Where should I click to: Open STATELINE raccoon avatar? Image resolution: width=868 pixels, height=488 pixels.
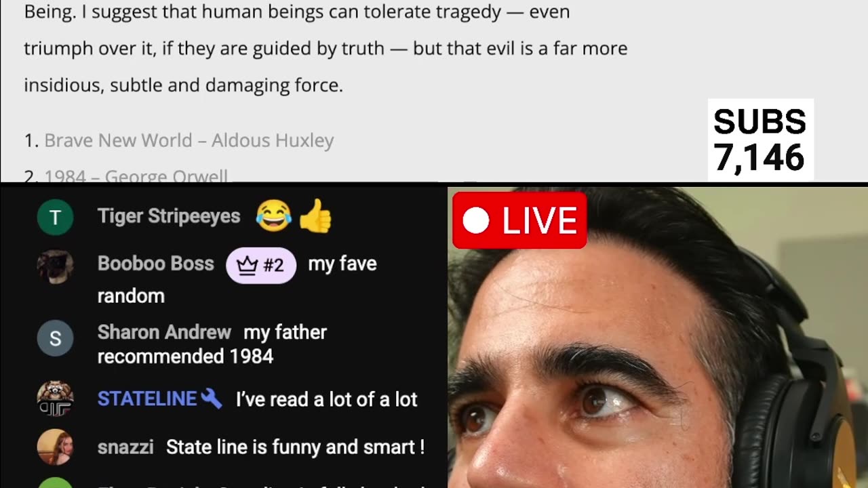pos(55,398)
